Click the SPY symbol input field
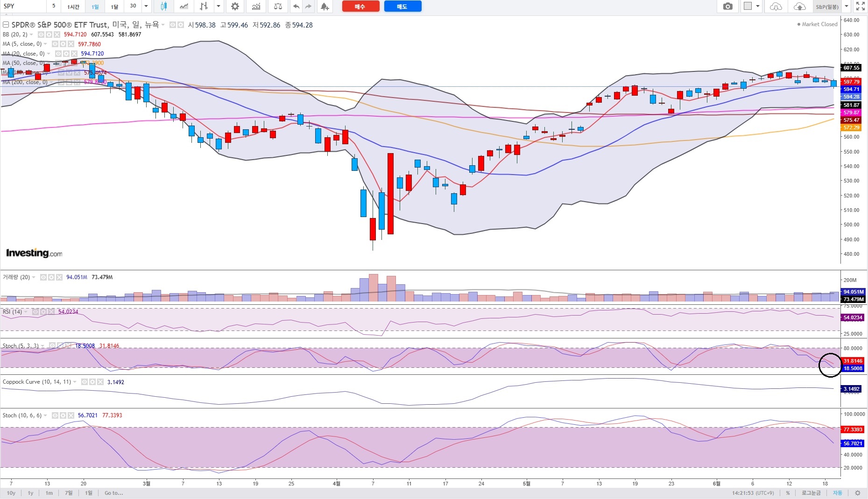Screen dimensions: 868x499 pyautogui.click(x=23, y=7)
